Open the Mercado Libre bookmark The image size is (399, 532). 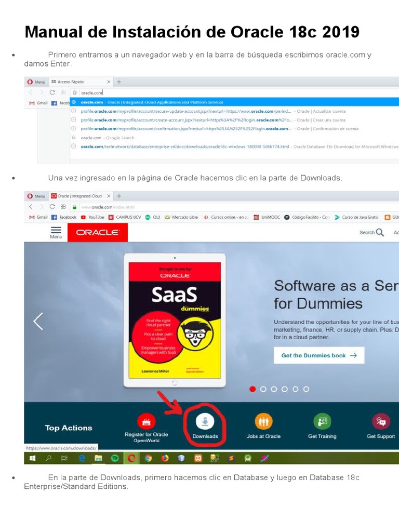[x=181, y=217]
